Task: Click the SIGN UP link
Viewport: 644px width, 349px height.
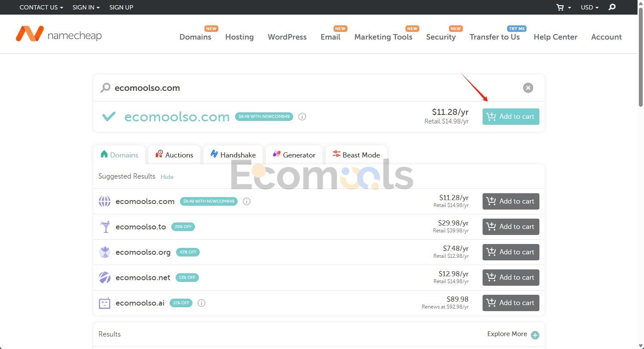Action: click(x=121, y=7)
